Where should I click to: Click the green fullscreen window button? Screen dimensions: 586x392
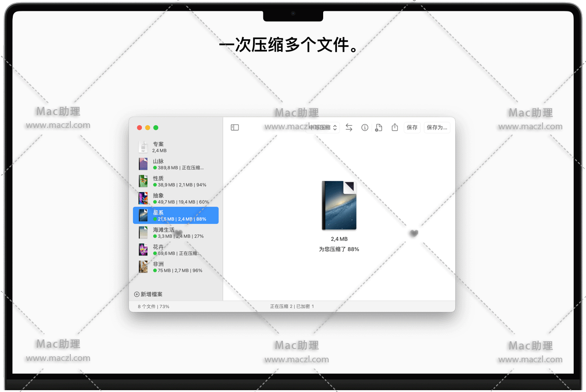click(156, 128)
